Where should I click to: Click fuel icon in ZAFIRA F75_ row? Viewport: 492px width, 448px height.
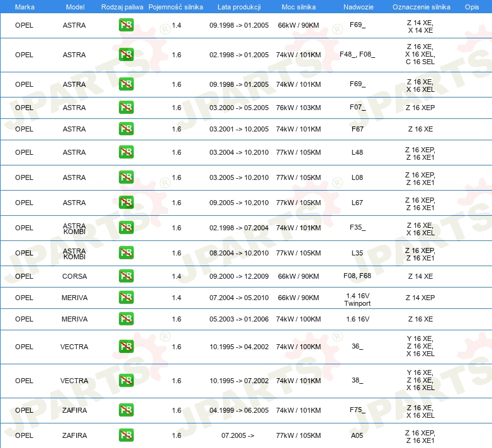[126, 410]
